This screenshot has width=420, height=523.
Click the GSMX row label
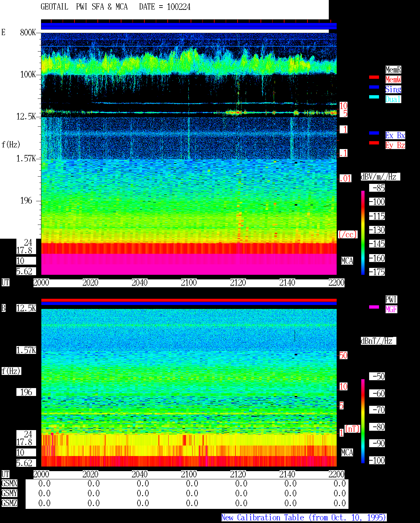[x=9, y=483]
